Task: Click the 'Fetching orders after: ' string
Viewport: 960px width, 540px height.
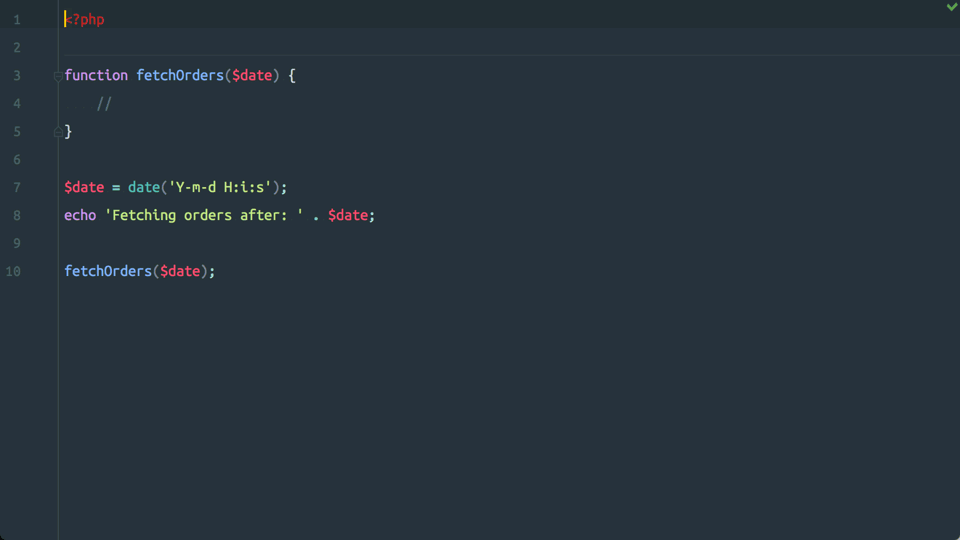Action: (x=204, y=216)
